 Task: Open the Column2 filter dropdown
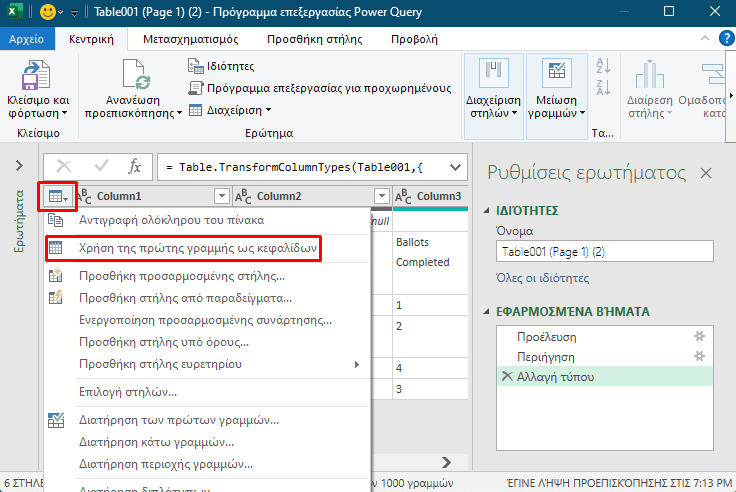coord(382,196)
